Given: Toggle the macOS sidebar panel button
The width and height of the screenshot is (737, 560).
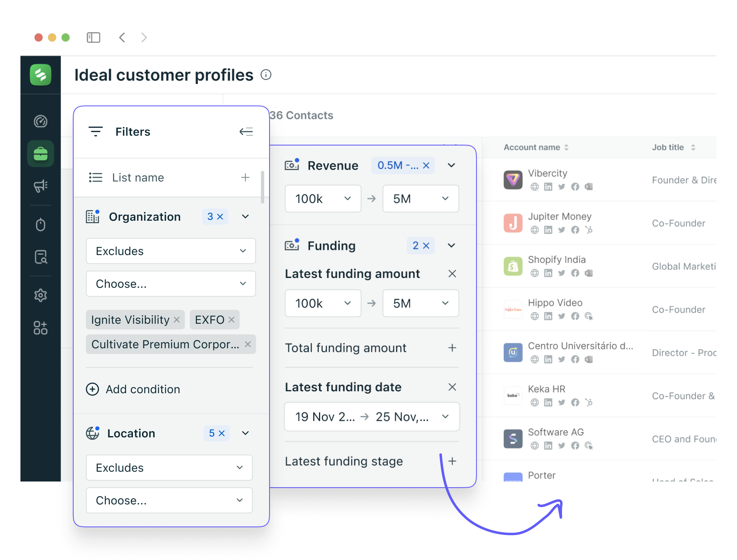Looking at the screenshot, I should point(93,38).
